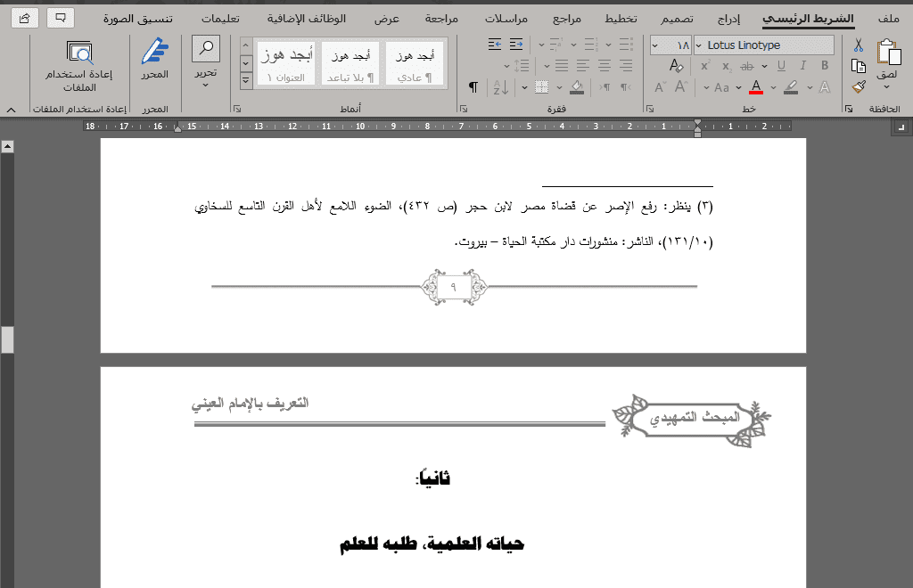Click the line spacing icon
The height and width of the screenshot is (588, 913).
point(522,66)
